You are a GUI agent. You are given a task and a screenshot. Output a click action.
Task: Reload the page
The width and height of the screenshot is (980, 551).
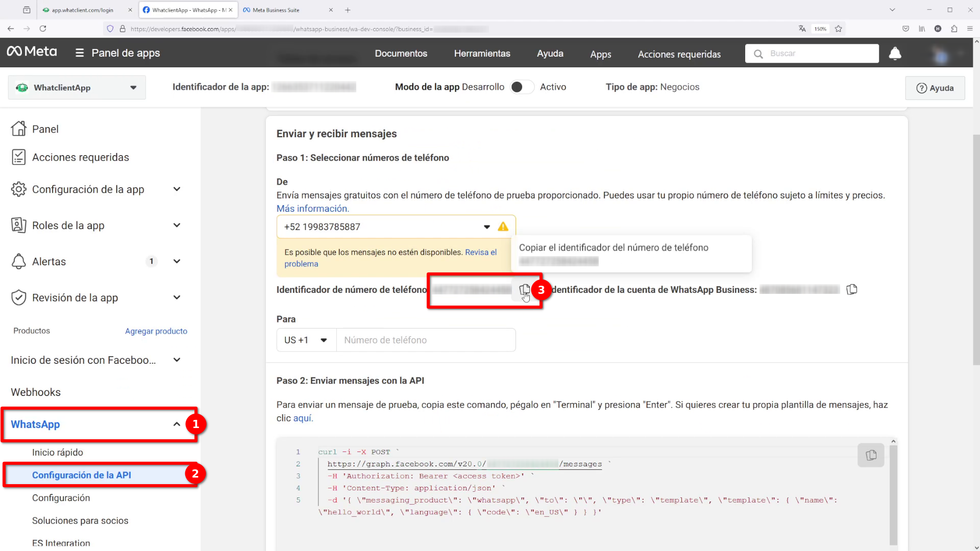43,29
